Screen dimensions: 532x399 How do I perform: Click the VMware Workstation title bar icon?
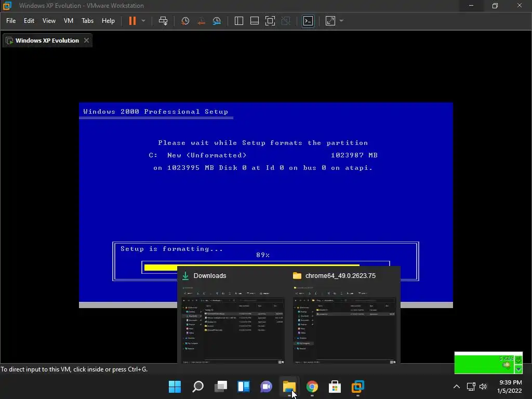point(7,5)
